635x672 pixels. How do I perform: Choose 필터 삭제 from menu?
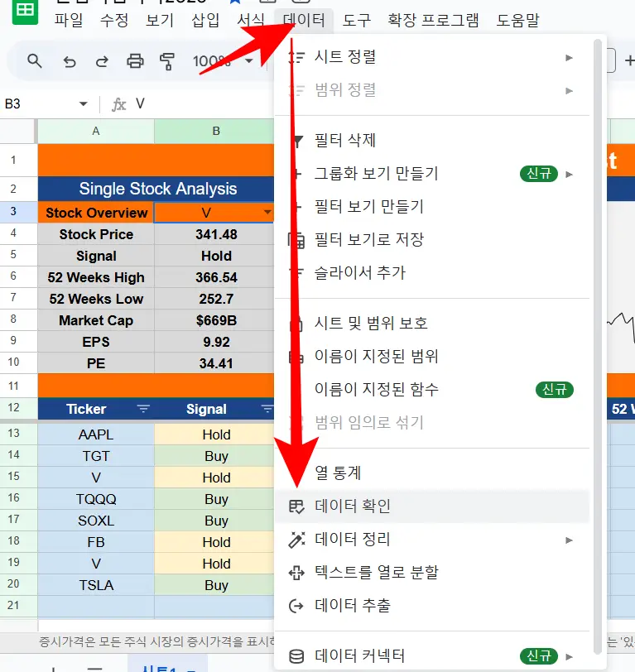[x=432, y=140]
